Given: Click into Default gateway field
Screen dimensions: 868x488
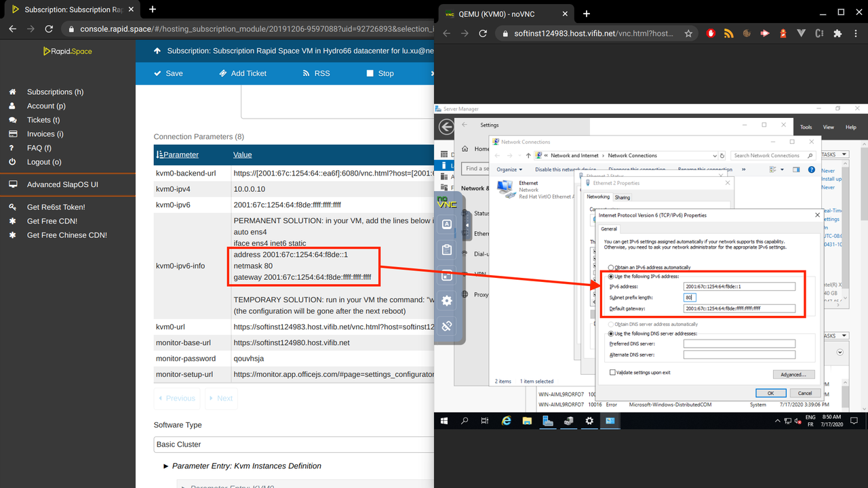Looking at the screenshot, I should pos(739,308).
